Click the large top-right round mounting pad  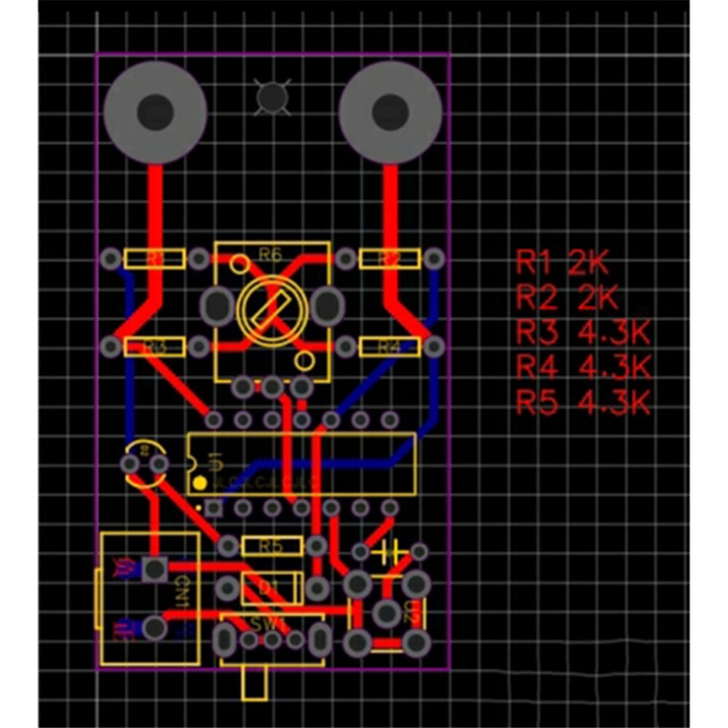389,111
